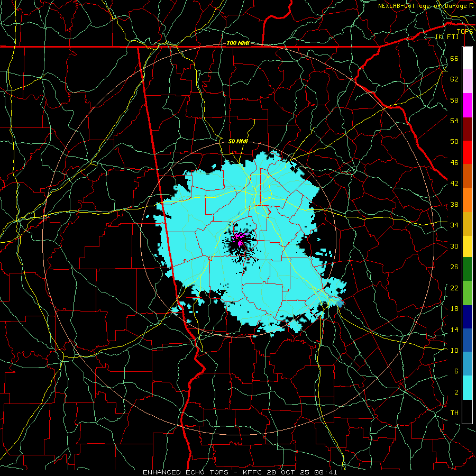Select the black TH threshold legend swatch
476x476 pixels.
pos(467,411)
